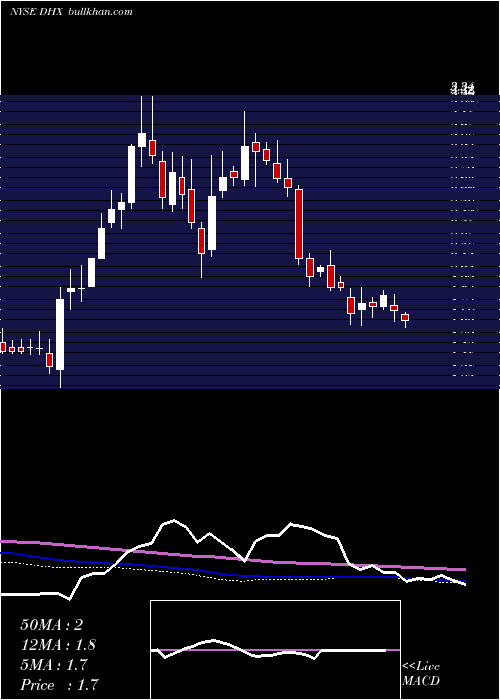Click the last red candle on the far right
Viewport: 500px width, 700px height.
405,317
